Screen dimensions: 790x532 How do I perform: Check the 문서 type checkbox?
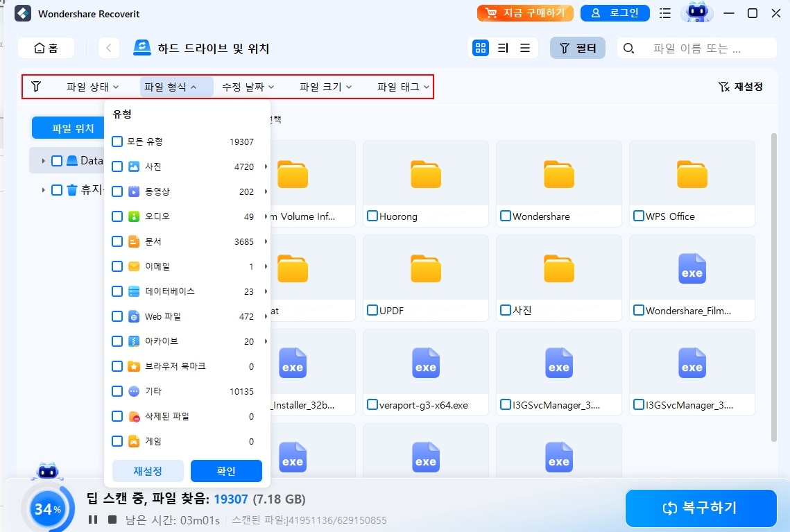point(117,241)
